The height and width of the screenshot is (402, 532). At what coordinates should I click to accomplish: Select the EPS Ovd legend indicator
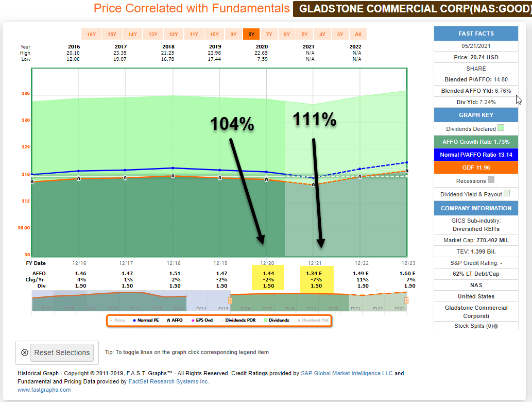point(204,319)
